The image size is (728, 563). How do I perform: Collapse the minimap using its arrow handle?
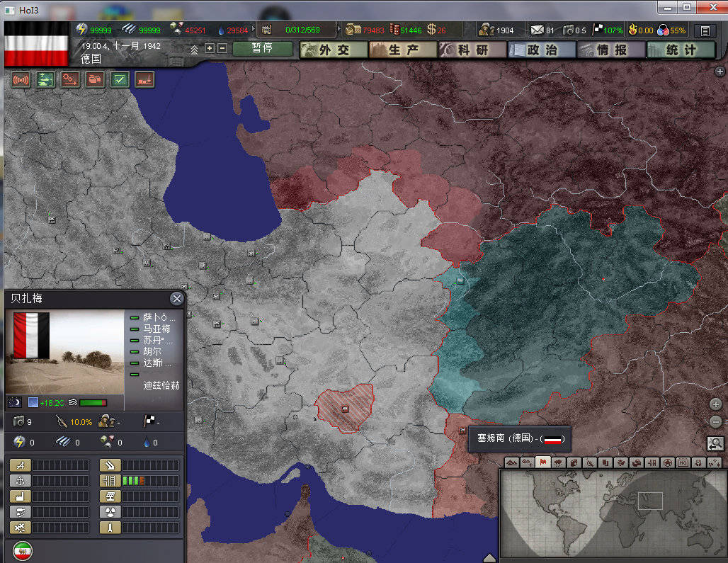489,558
